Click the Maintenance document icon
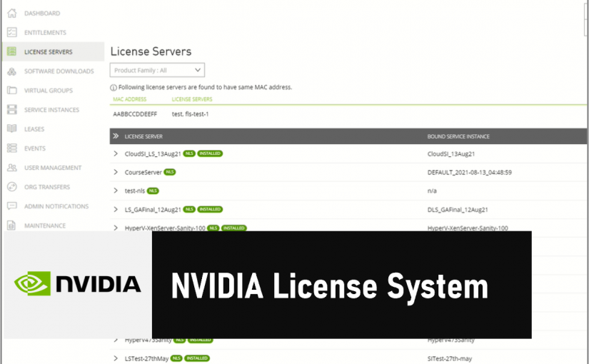This screenshot has width=589, height=364. click(12, 226)
